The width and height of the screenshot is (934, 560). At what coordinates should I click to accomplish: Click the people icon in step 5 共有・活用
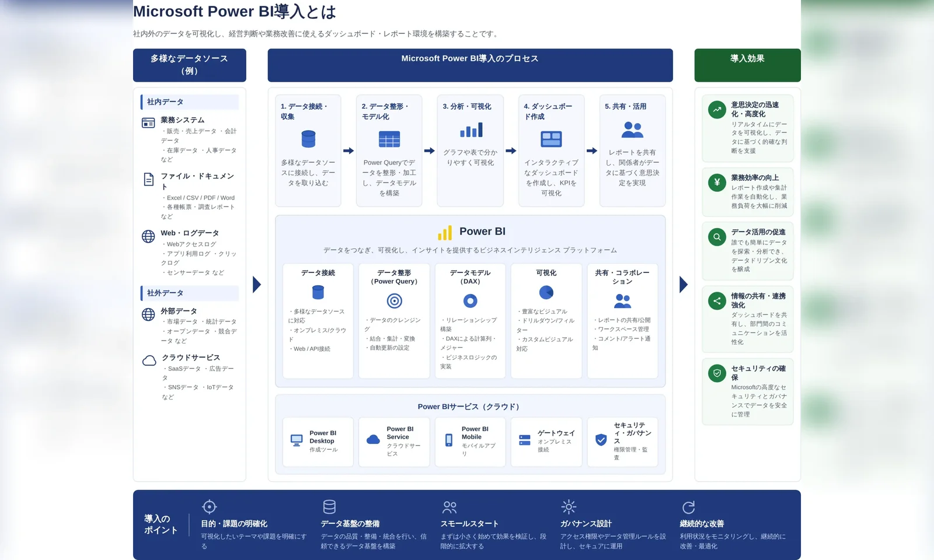click(x=632, y=129)
